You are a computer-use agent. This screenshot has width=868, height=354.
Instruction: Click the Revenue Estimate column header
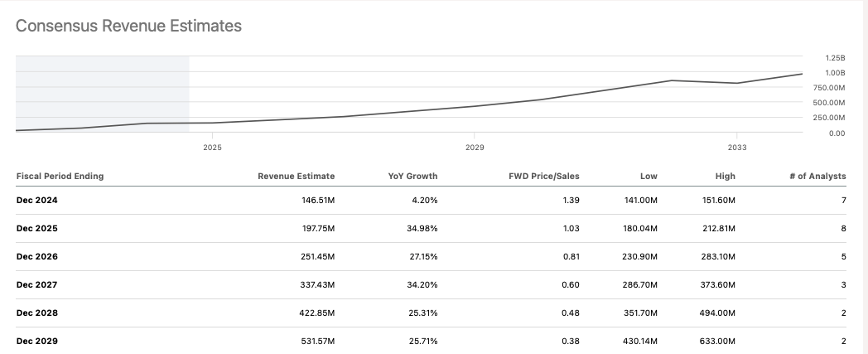pos(296,176)
